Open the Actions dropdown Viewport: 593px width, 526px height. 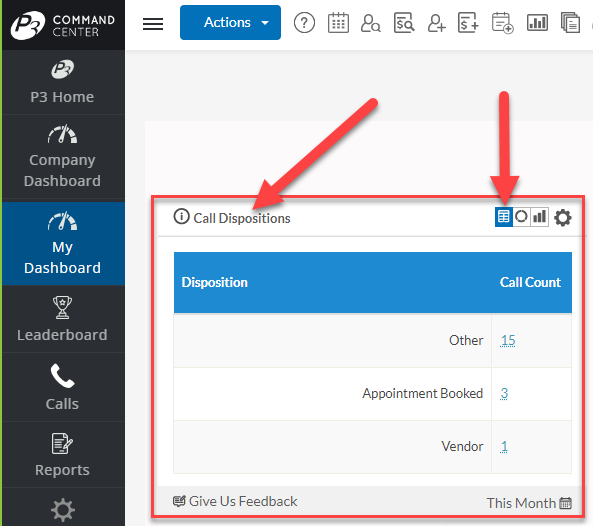pos(230,22)
